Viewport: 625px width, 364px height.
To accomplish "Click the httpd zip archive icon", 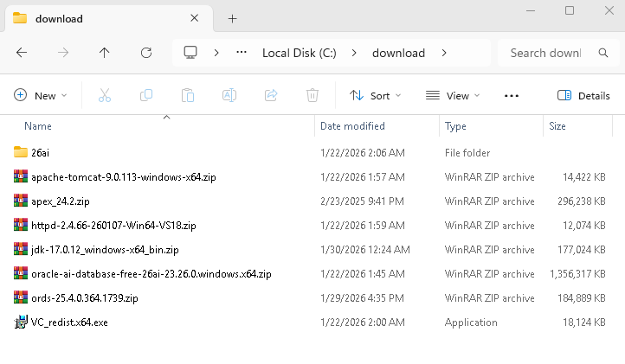I will click(x=20, y=225).
